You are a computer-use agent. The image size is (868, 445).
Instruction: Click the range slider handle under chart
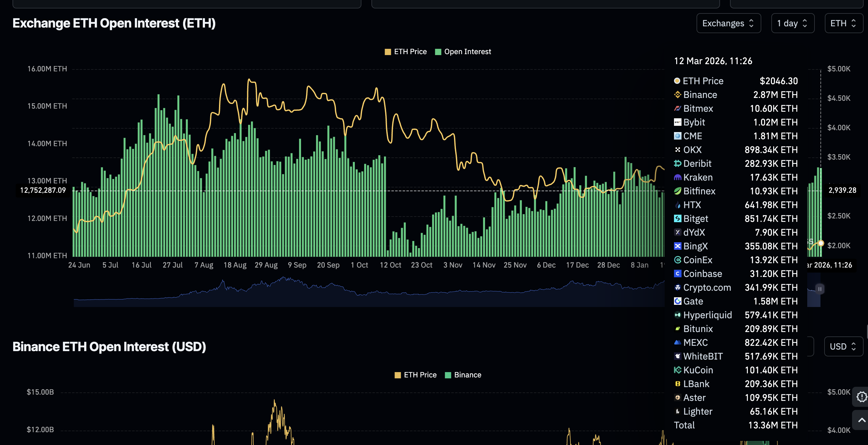(x=819, y=289)
